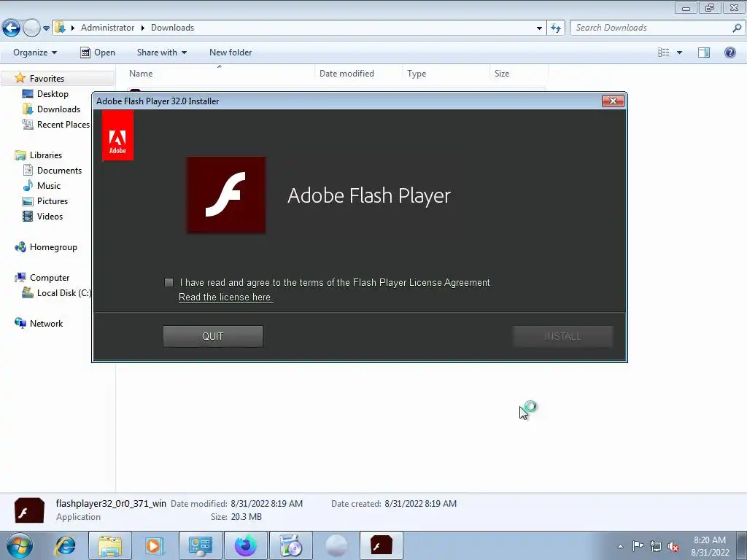
Task: Expand the address bar history dropdown
Action: (x=539, y=28)
